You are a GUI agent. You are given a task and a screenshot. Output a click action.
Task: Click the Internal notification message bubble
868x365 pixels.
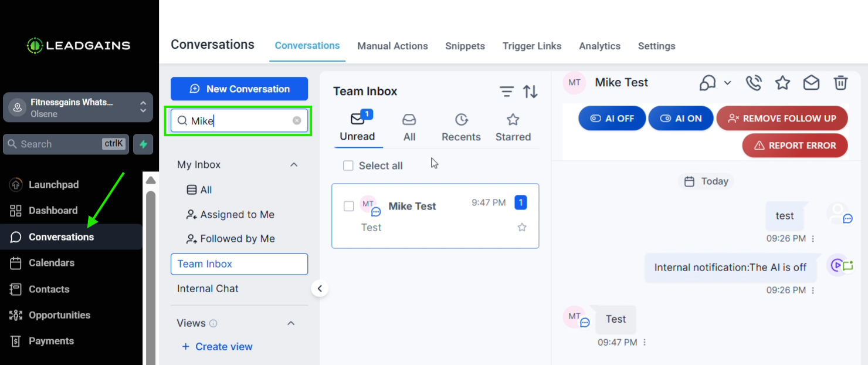pos(730,268)
